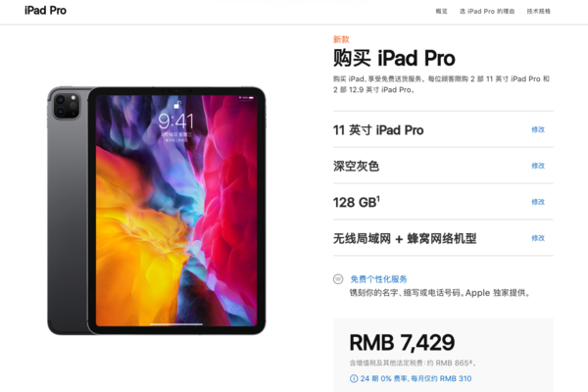Click the engraving speech bubble icon
This screenshot has height=392, width=588.
[x=338, y=279]
